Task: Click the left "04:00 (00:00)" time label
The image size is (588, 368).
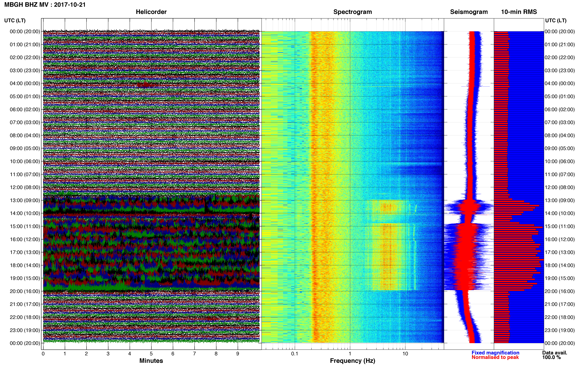Action: point(25,83)
